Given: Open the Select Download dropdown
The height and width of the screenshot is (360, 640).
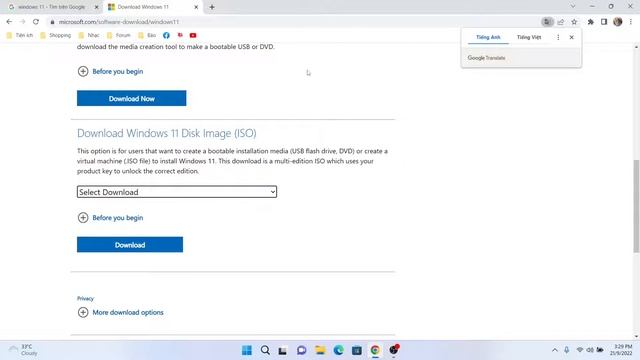Looking at the screenshot, I should (x=177, y=192).
